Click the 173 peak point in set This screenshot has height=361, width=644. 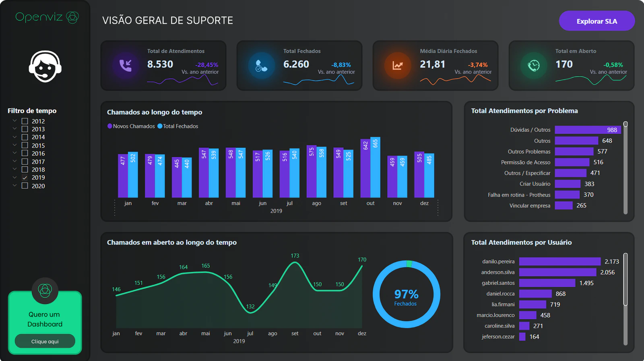295,262
